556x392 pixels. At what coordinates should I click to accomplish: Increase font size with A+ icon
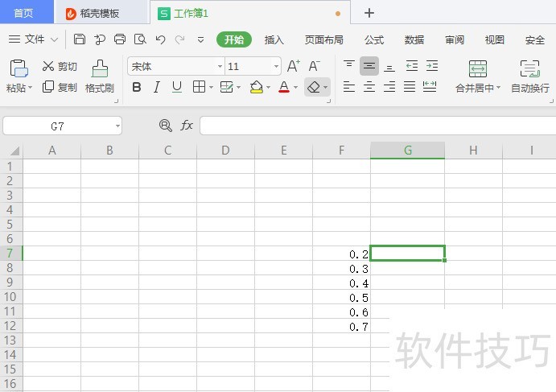coord(294,66)
